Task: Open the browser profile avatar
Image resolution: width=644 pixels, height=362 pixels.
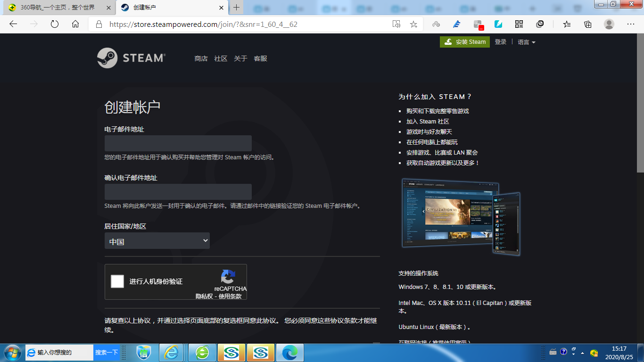Action: point(609,24)
